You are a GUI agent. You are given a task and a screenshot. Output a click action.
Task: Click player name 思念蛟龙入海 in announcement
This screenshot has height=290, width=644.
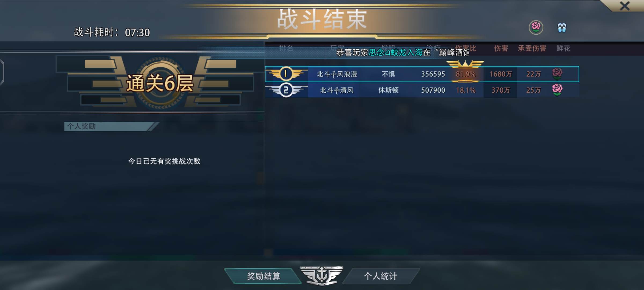coord(396,52)
